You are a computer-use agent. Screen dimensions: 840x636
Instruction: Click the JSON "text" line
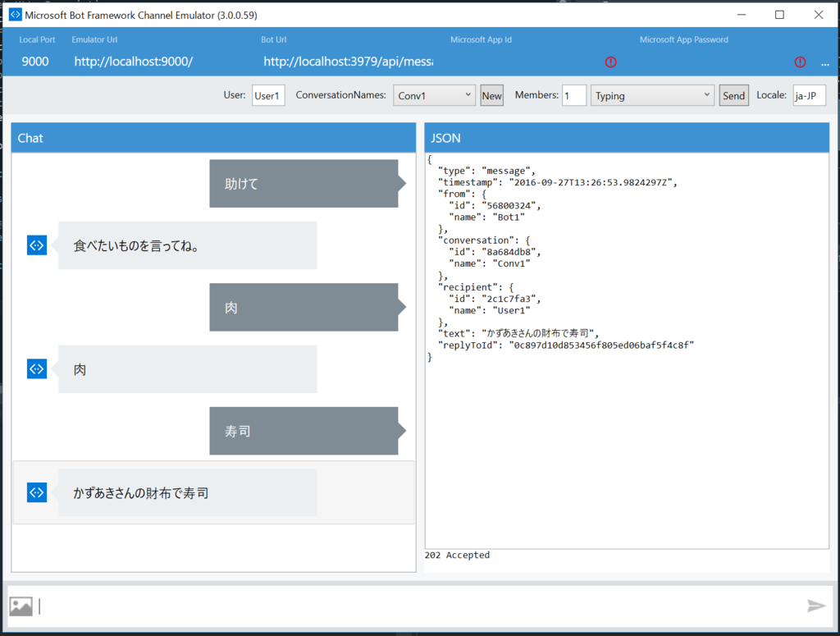pyautogui.click(x=518, y=333)
